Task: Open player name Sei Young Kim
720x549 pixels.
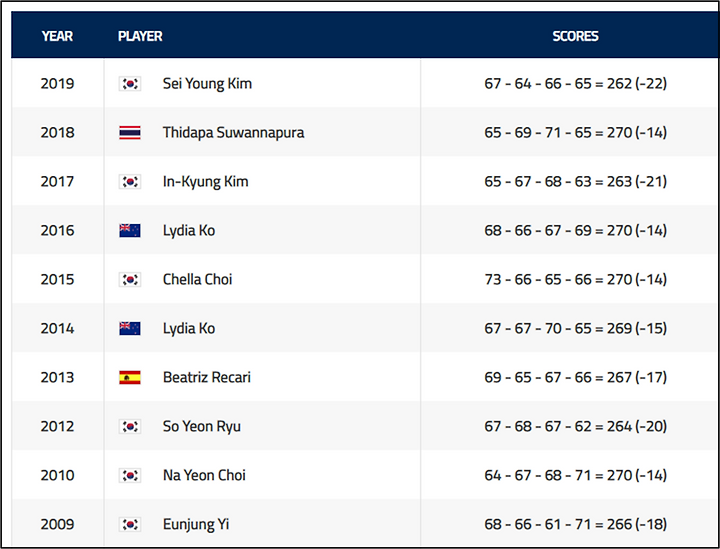Action: coord(207,84)
